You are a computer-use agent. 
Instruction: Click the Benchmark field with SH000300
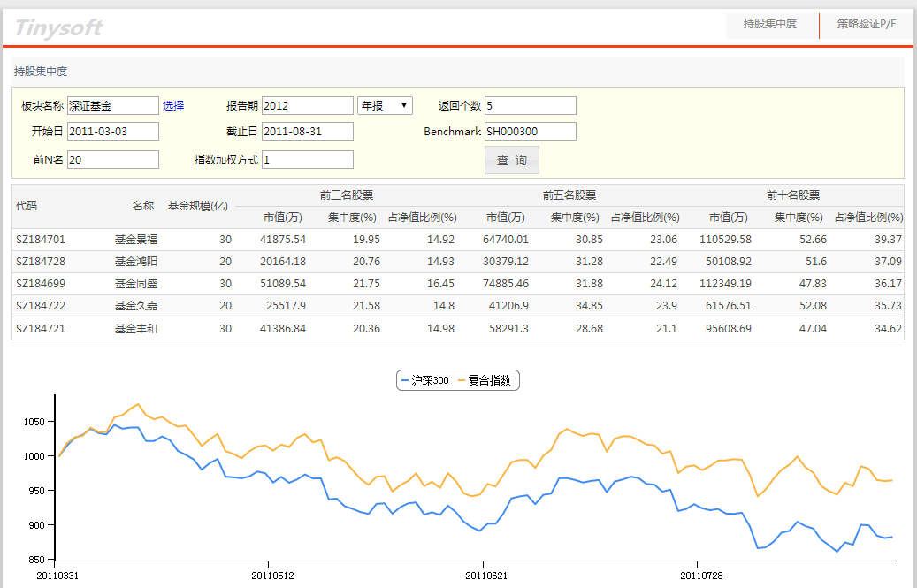point(530,132)
